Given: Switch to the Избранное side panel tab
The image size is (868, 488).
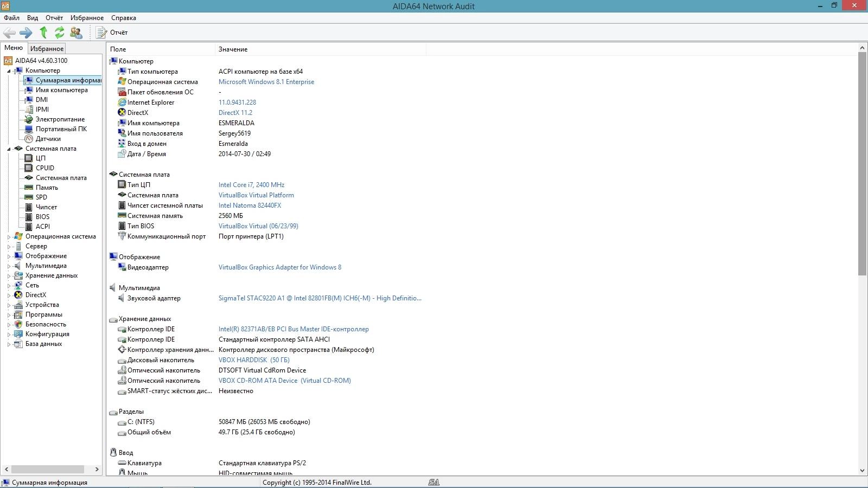Looking at the screenshot, I should [47, 48].
